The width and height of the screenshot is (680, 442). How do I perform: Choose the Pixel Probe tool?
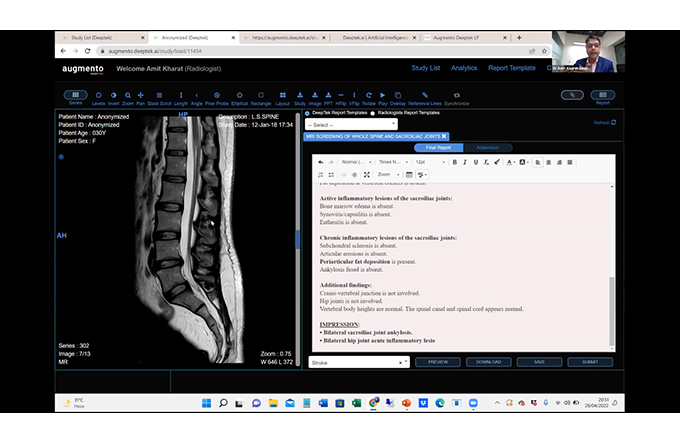click(216, 98)
